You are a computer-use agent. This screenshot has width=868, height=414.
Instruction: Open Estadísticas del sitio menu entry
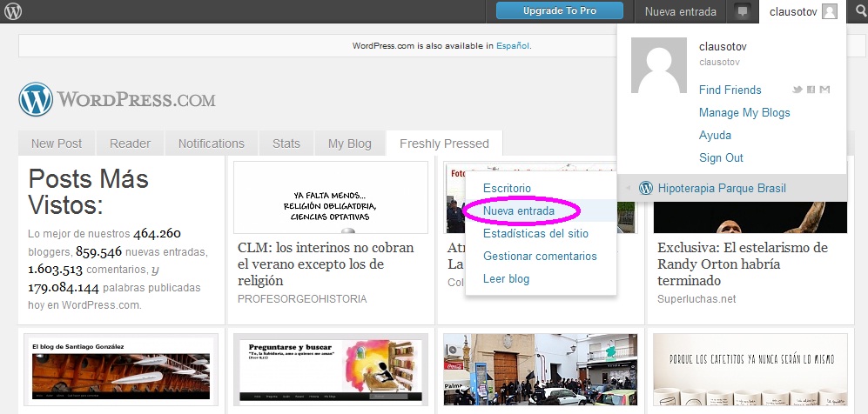tap(535, 233)
